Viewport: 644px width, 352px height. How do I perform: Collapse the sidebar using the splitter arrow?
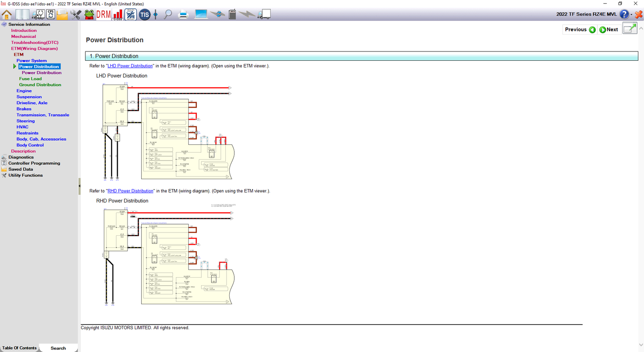79,186
